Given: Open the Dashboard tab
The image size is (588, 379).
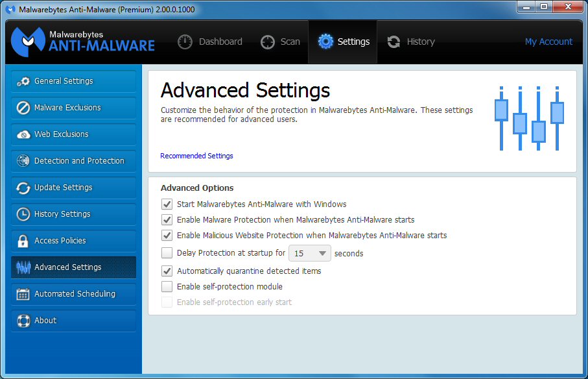Looking at the screenshot, I should click(x=210, y=42).
